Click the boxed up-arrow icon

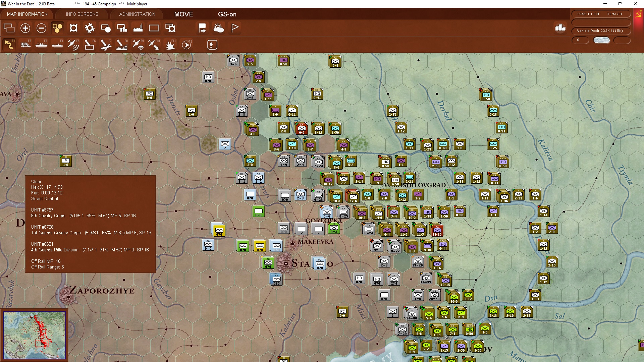point(212,45)
